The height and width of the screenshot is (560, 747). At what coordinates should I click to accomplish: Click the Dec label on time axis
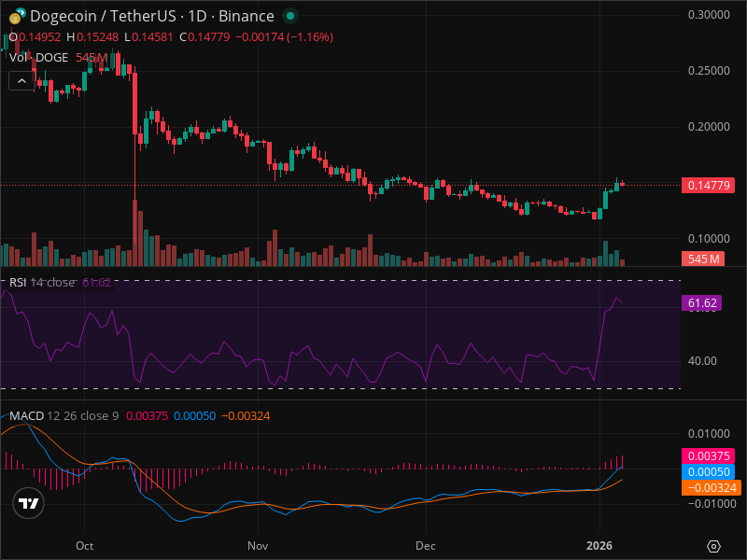[426, 546]
